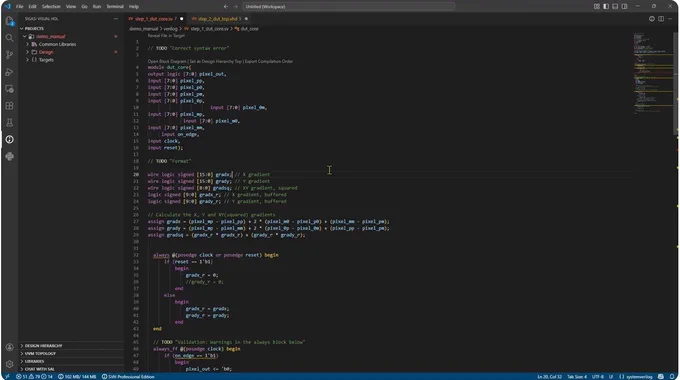Open the errors and warnings status item
Viewport: 680px width, 380px height.
[x=34, y=377]
